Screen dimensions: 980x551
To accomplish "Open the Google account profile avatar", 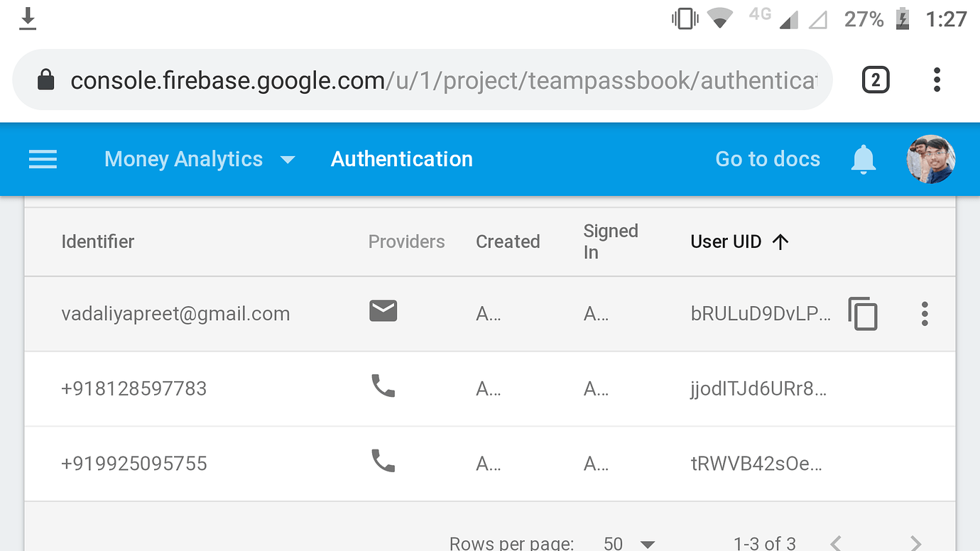I will click(x=930, y=159).
